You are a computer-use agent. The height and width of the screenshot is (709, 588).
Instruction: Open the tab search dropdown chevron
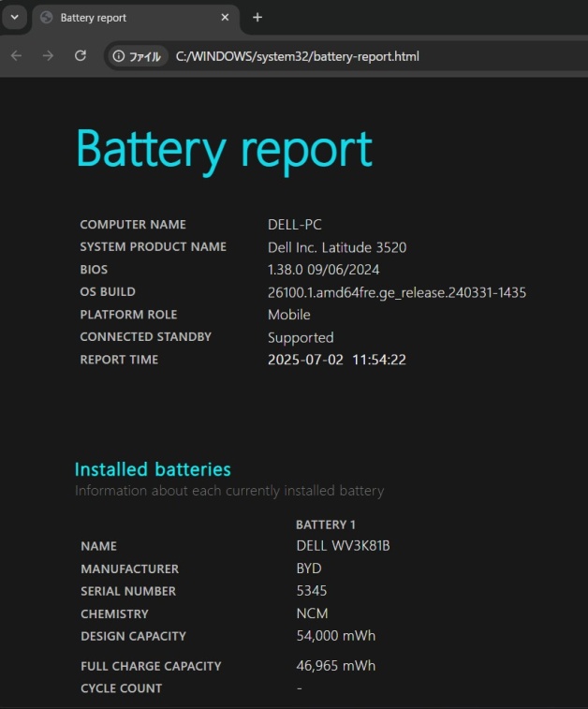[14, 17]
